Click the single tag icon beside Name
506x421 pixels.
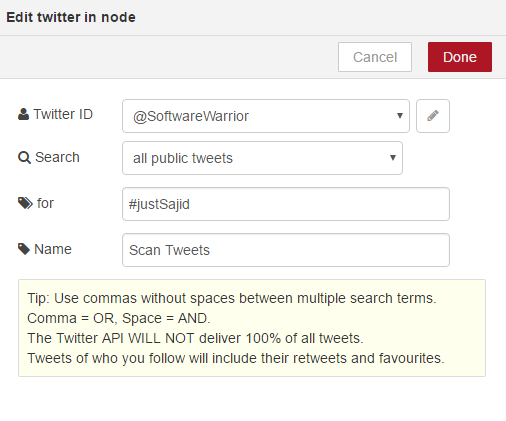pos(24,249)
